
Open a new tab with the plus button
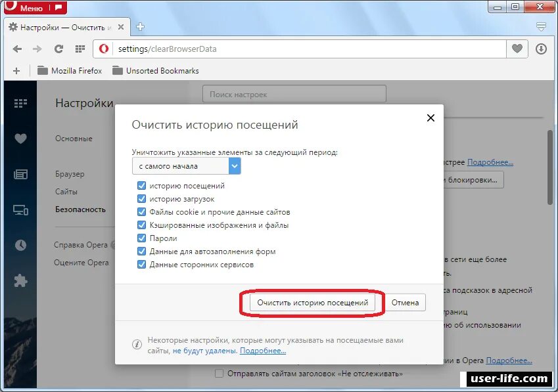tap(140, 27)
